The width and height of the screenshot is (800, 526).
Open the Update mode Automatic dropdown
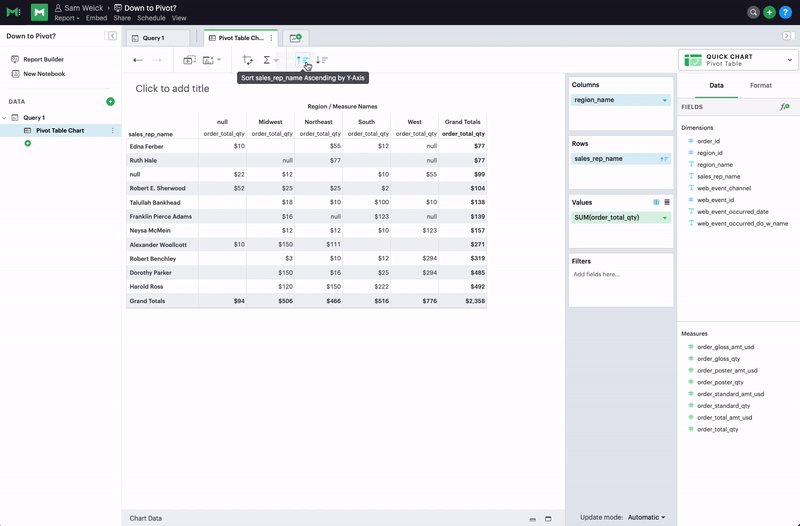tap(646, 517)
